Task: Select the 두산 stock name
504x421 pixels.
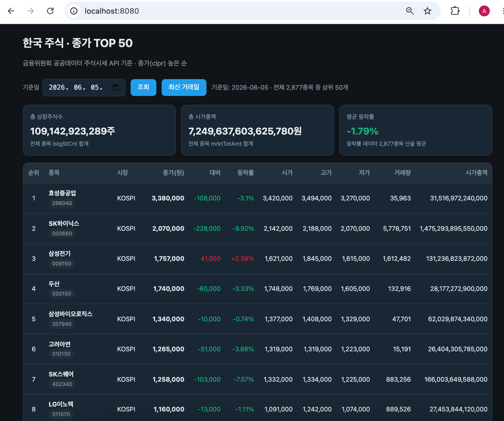Action: (54, 284)
